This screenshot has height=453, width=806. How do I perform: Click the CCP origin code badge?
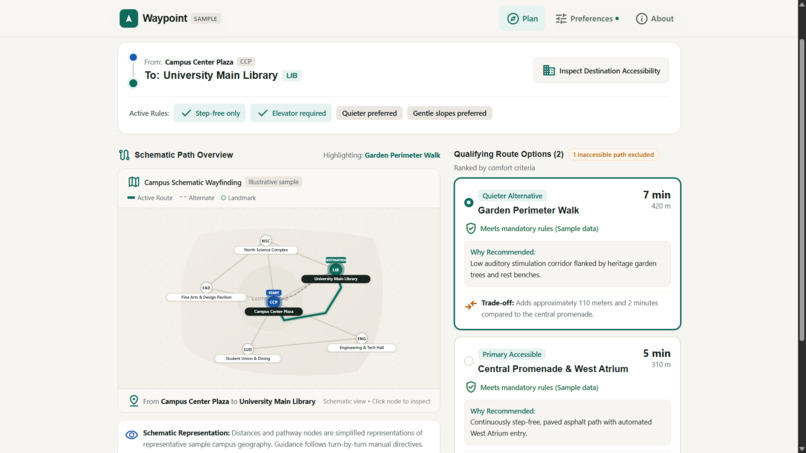click(246, 62)
